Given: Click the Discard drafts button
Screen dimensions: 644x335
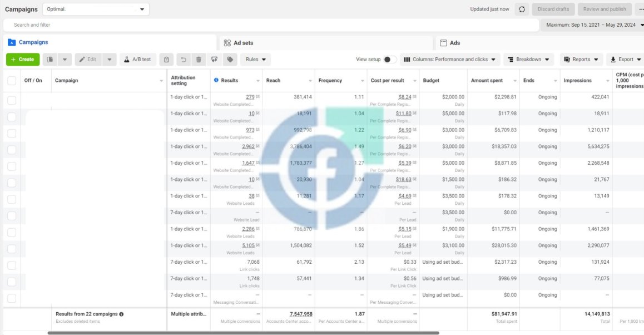Looking at the screenshot, I should click(x=553, y=9).
